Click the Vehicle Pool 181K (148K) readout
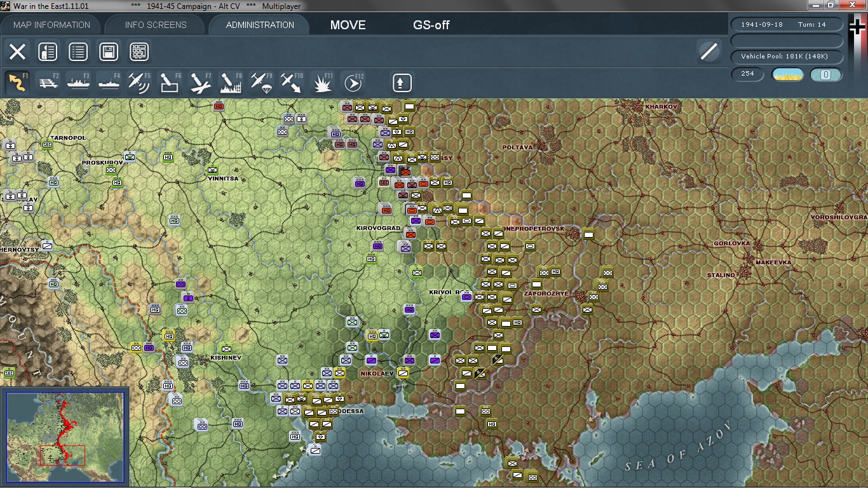The width and height of the screenshot is (868, 488). coord(787,57)
